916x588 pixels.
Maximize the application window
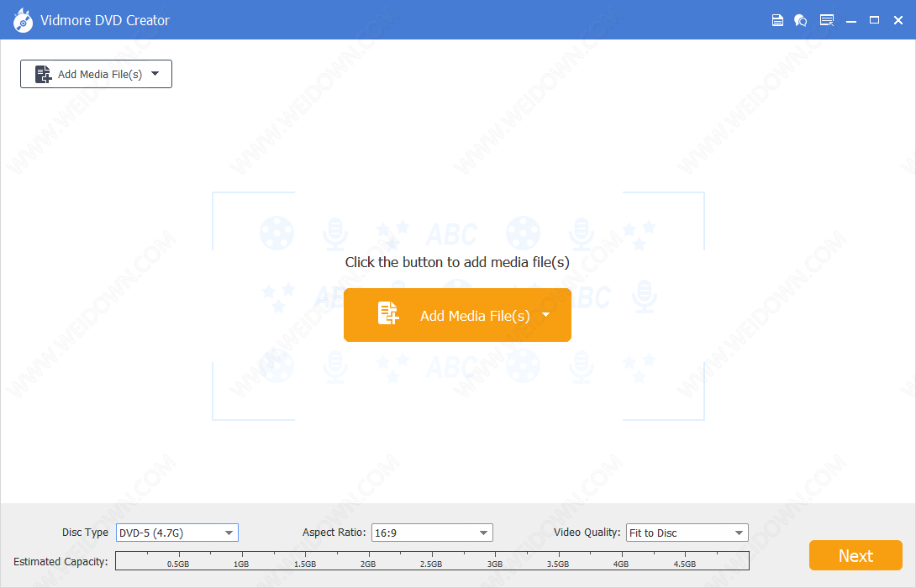pos(874,20)
